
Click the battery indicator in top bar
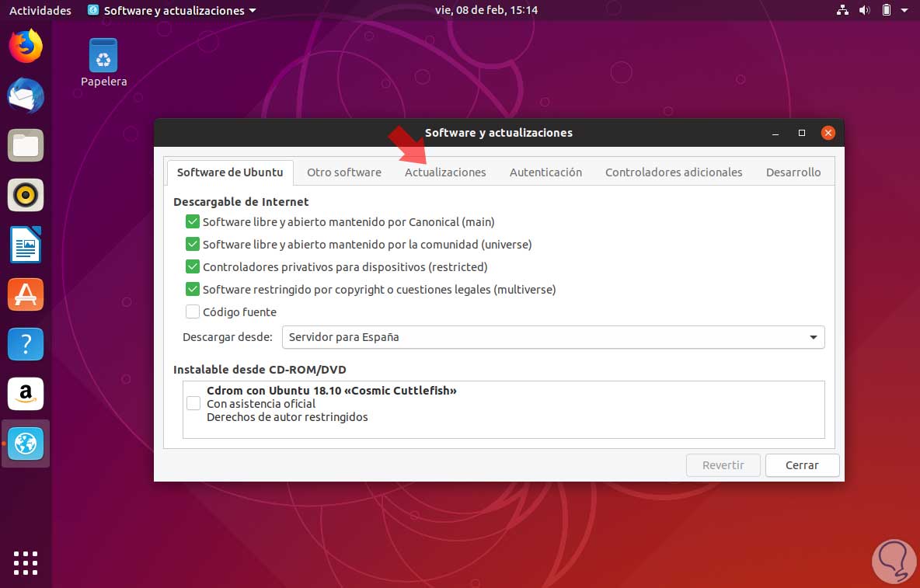tap(887, 10)
